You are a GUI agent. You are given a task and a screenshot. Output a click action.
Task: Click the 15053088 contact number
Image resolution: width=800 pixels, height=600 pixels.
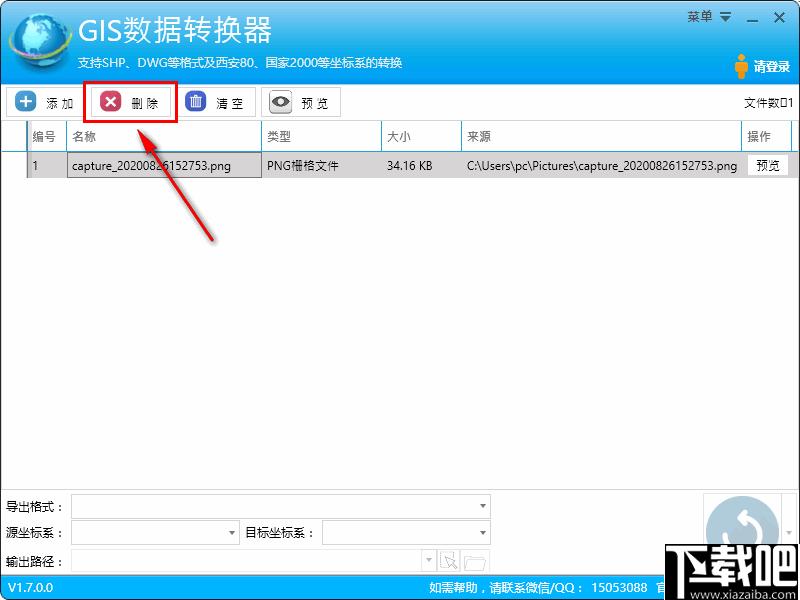click(619, 587)
